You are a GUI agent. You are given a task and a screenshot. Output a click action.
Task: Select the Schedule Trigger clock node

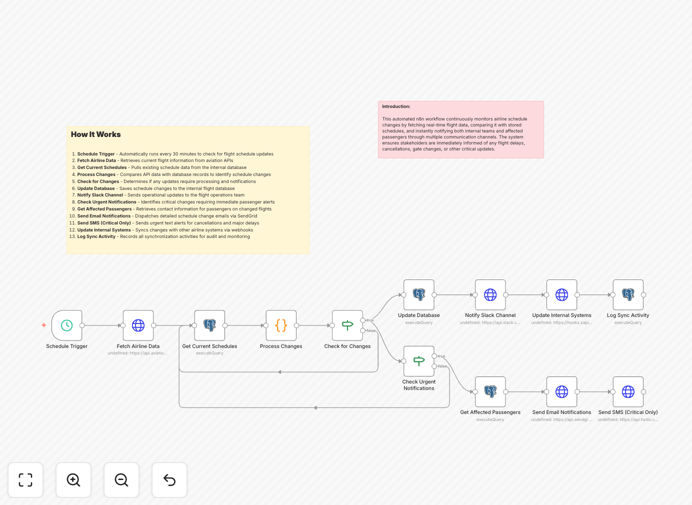click(67, 325)
